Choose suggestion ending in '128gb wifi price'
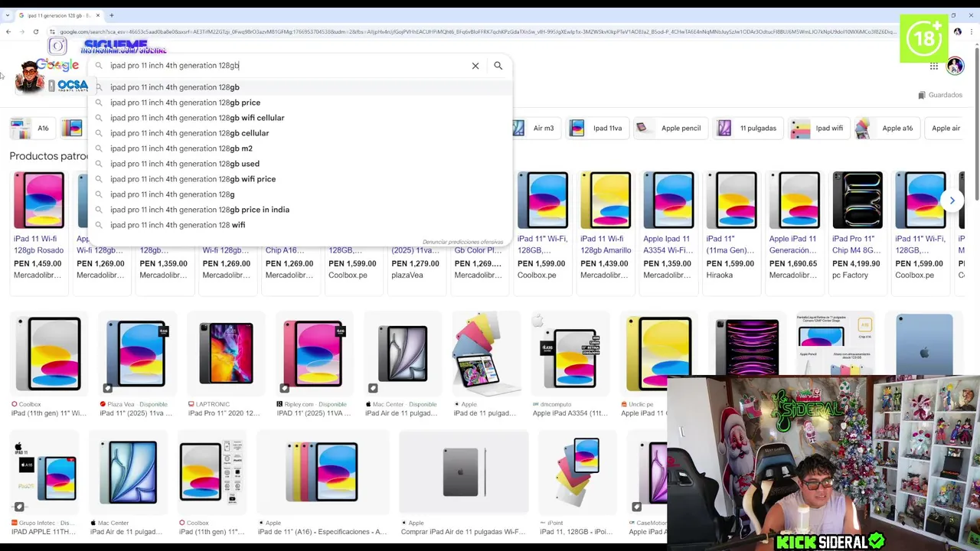The image size is (980, 551). coord(300,179)
